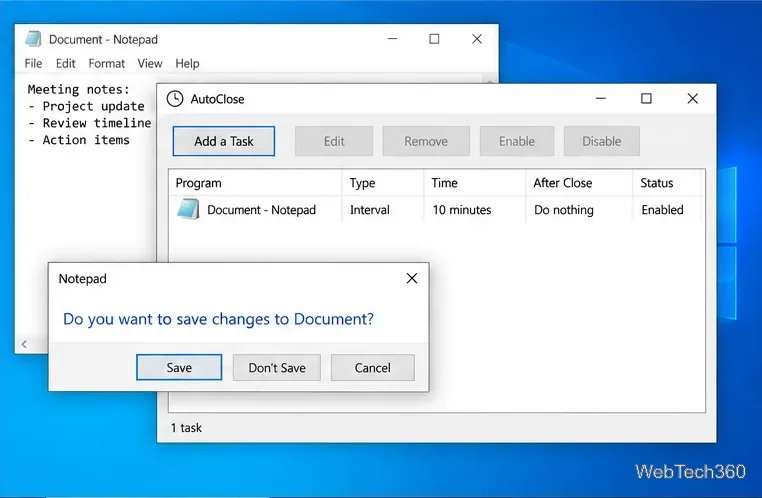The image size is (762, 498).
Task: Click the 'Enabled' status cell
Action: click(662, 210)
